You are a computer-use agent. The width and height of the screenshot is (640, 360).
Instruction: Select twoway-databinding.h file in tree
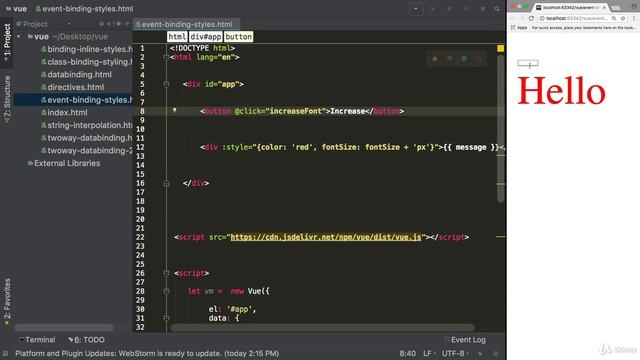tap(87, 138)
